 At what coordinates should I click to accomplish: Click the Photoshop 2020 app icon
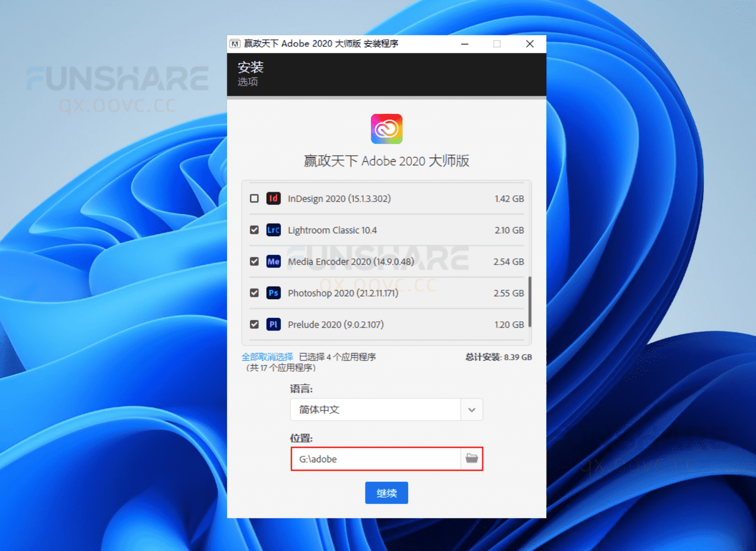274,293
